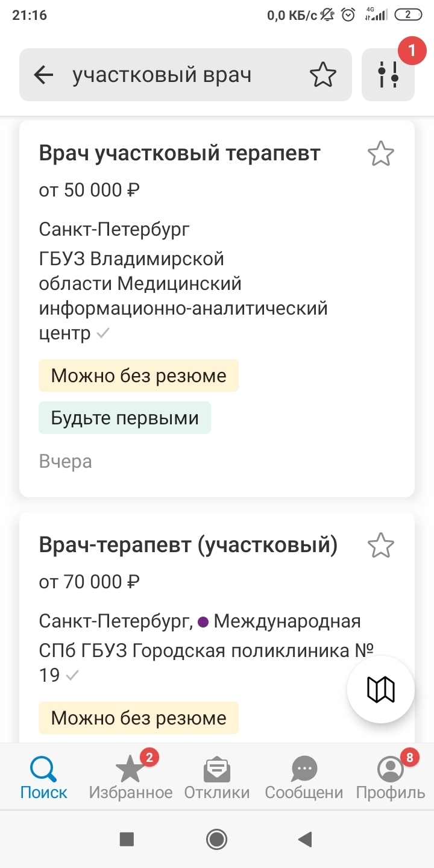Open the map view floating button
Image resolution: width=434 pixels, height=868 pixels.
[381, 689]
